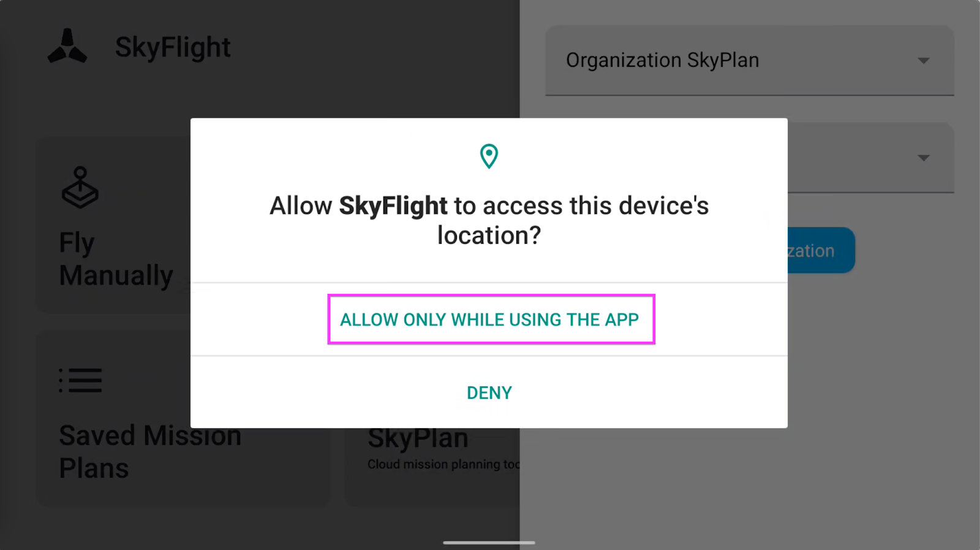
Task: Click the 'Cloud mission planning' description text
Action: 443,464
